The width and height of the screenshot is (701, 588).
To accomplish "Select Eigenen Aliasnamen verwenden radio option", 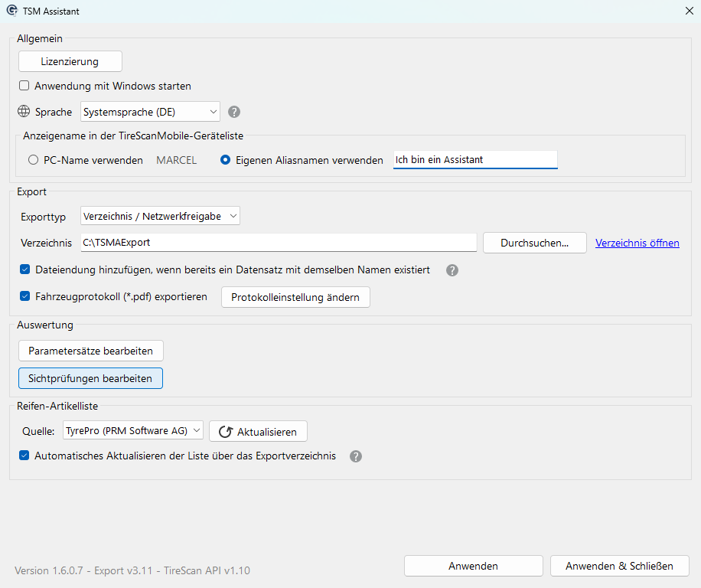I will pyautogui.click(x=226, y=160).
